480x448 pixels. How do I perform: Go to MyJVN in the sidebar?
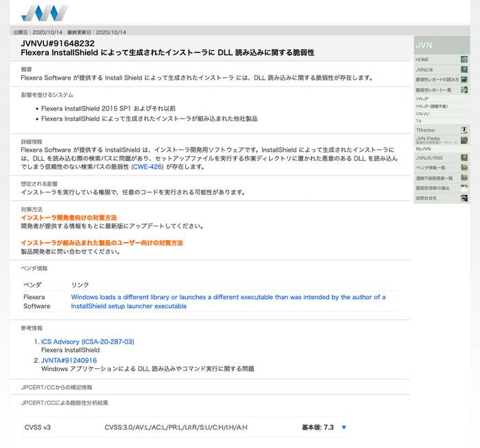pyautogui.click(x=423, y=149)
